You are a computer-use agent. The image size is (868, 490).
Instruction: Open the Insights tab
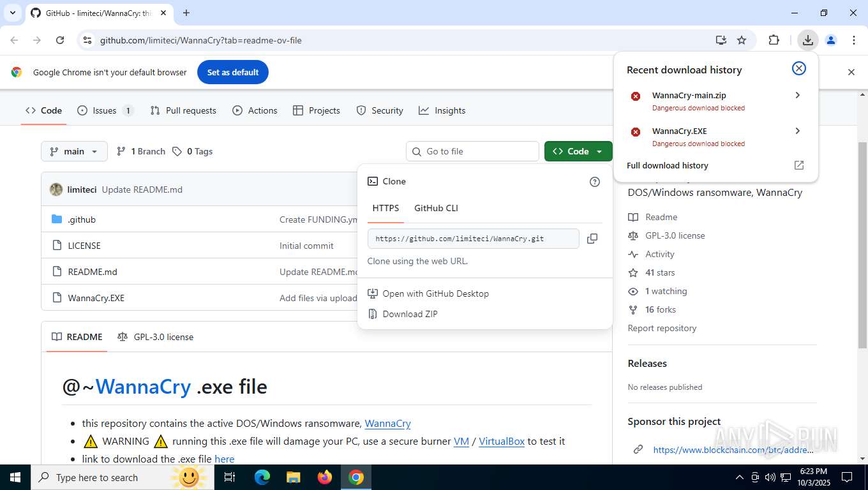pyautogui.click(x=442, y=110)
